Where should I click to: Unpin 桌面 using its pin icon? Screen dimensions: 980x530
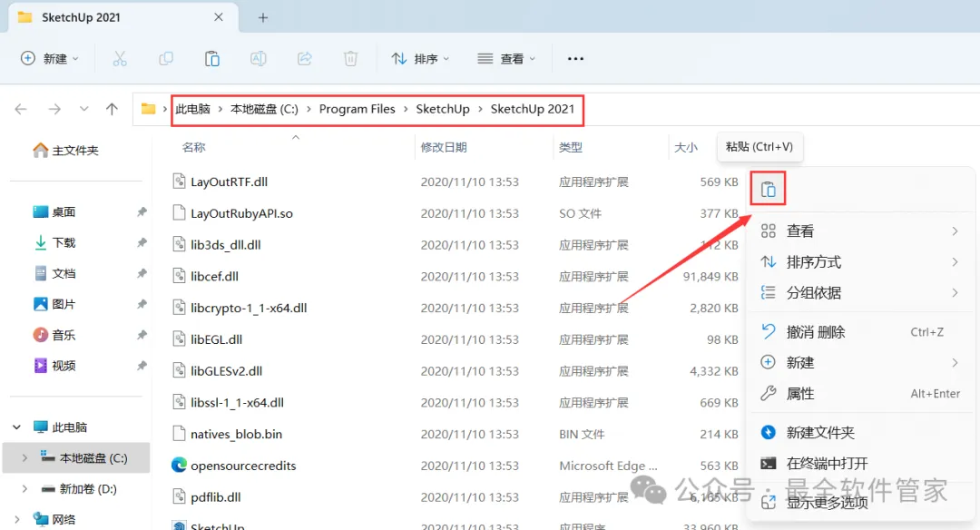click(x=142, y=211)
